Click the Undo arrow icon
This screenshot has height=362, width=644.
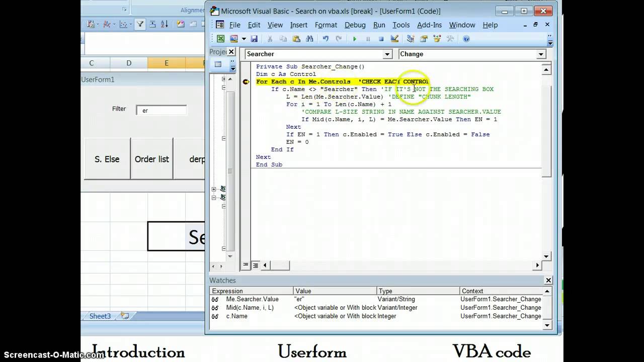tap(326, 39)
